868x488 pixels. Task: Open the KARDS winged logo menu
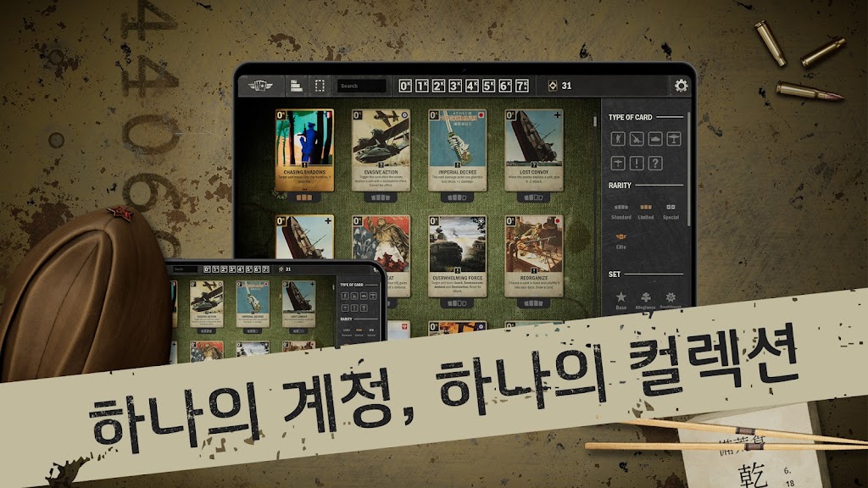click(x=260, y=86)
